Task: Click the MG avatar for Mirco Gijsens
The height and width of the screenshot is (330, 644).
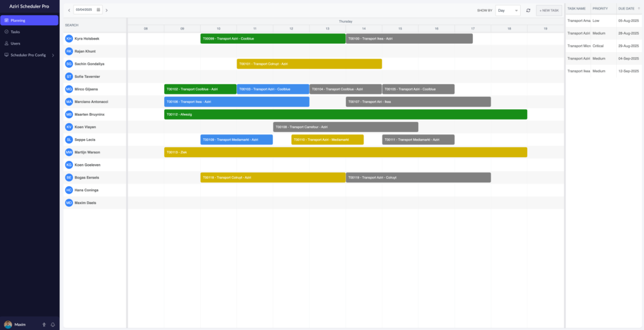Action: (69, 89)
